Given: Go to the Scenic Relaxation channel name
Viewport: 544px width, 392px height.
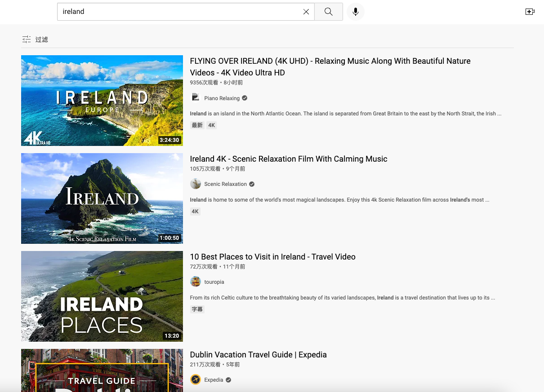Looking at the screenshot, I should pyautogui.click(x=226, y=184).
